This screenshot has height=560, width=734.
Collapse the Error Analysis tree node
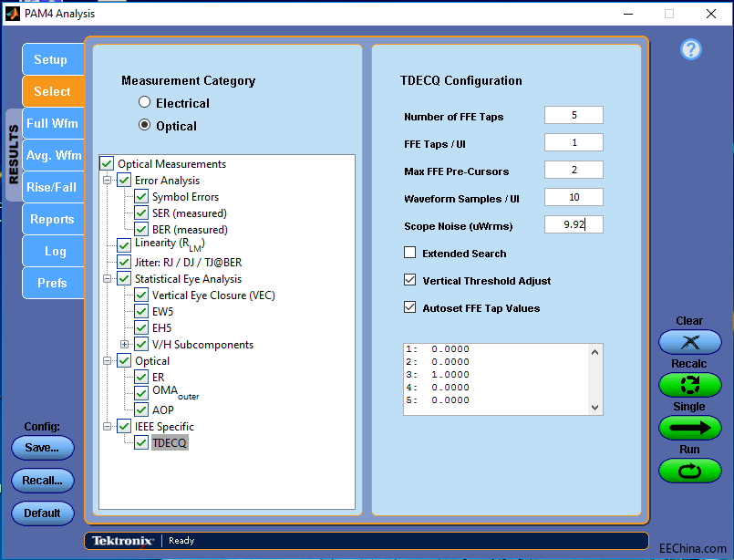pyautogui.click(x=108, y=181)
